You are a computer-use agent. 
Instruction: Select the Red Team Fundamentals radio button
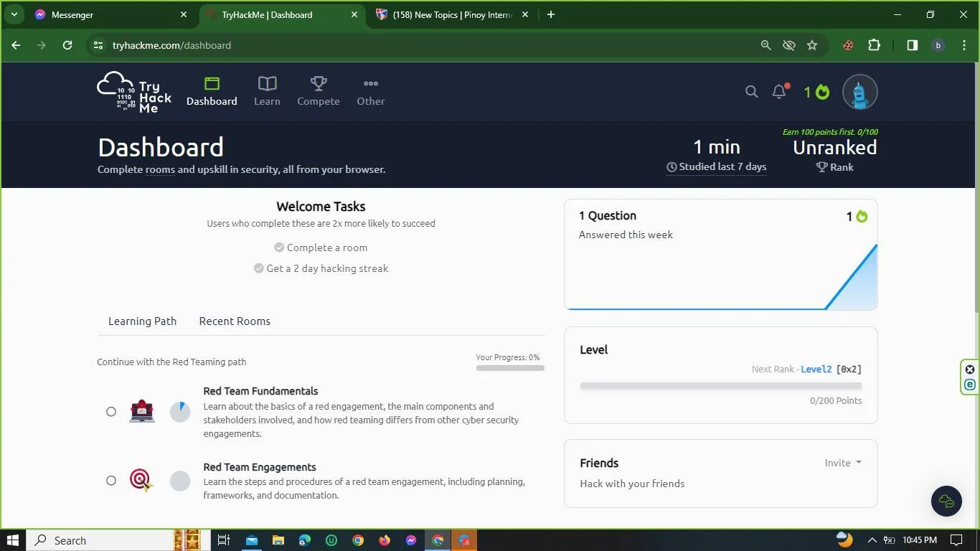(111, 412)
